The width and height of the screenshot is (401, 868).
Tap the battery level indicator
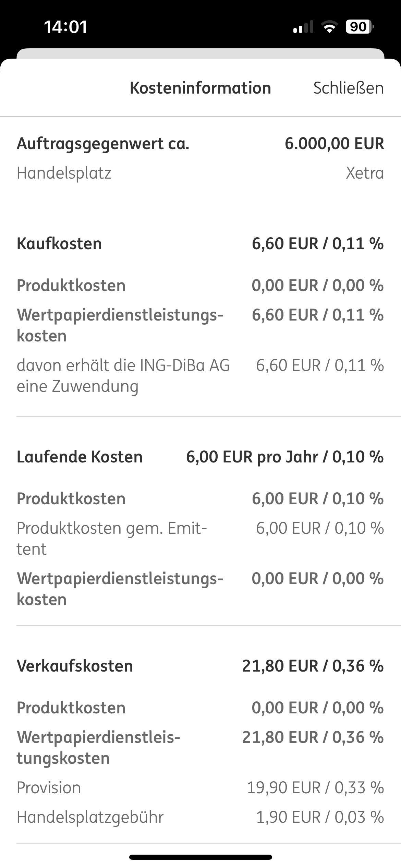coord(359,27)
